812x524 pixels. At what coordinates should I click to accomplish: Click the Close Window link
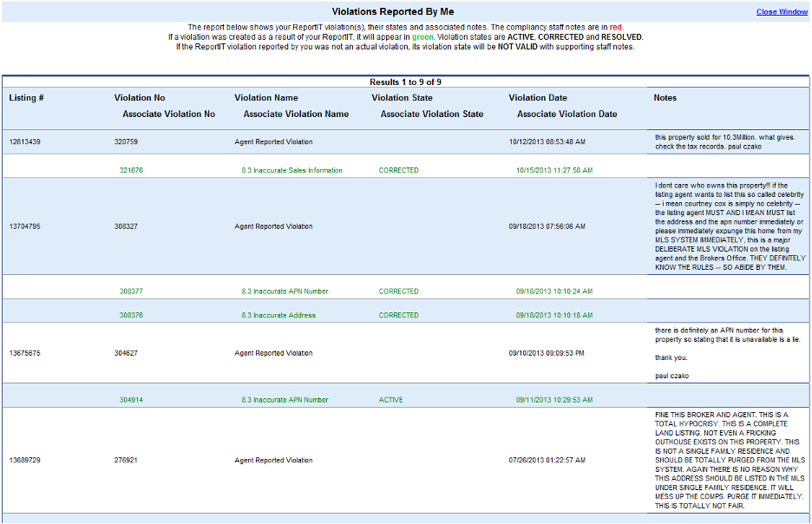tap(781, 12)
